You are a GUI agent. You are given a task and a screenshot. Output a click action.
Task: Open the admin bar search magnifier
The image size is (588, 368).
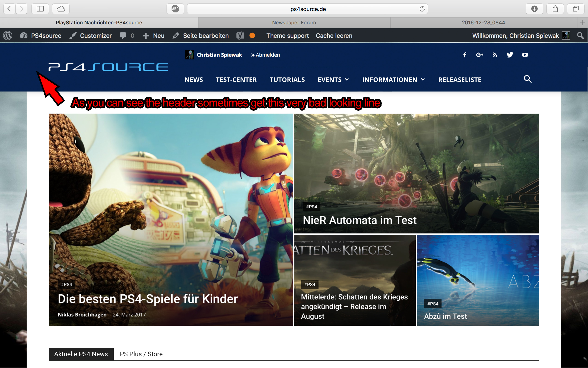[x=580, y=35]
